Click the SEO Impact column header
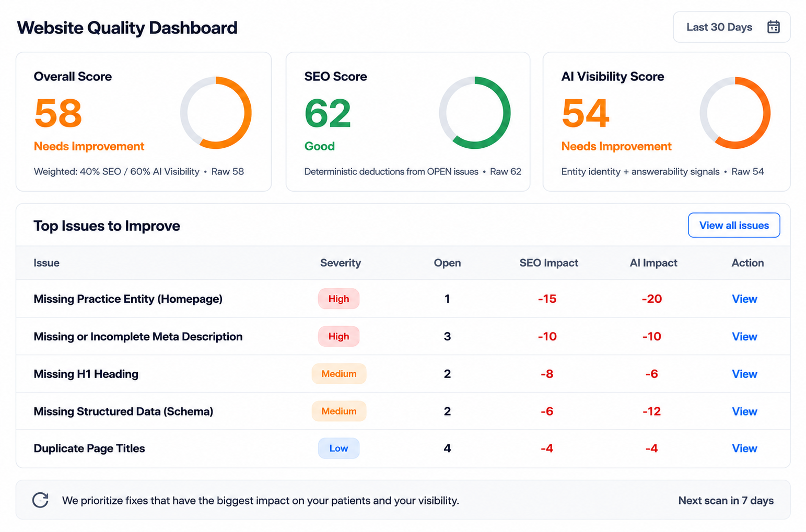Image resolution: width=806 pixels, height=532 pixels. (548, 263)
